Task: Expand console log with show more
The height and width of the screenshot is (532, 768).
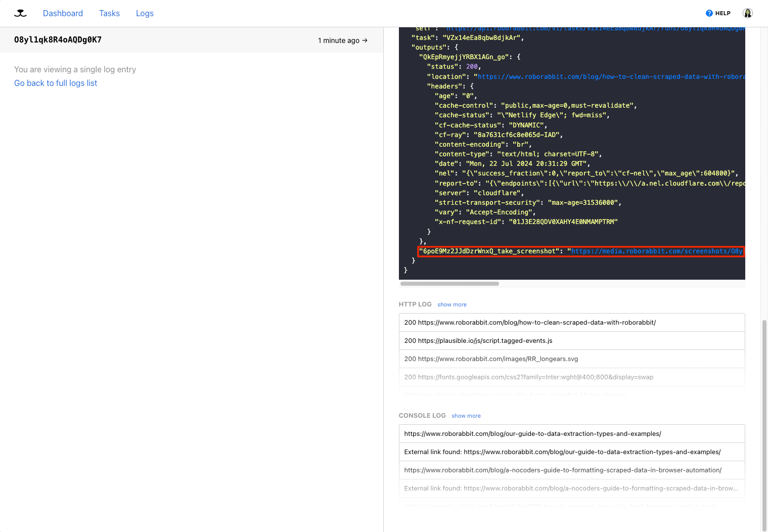Action: [x=466, y=416]
